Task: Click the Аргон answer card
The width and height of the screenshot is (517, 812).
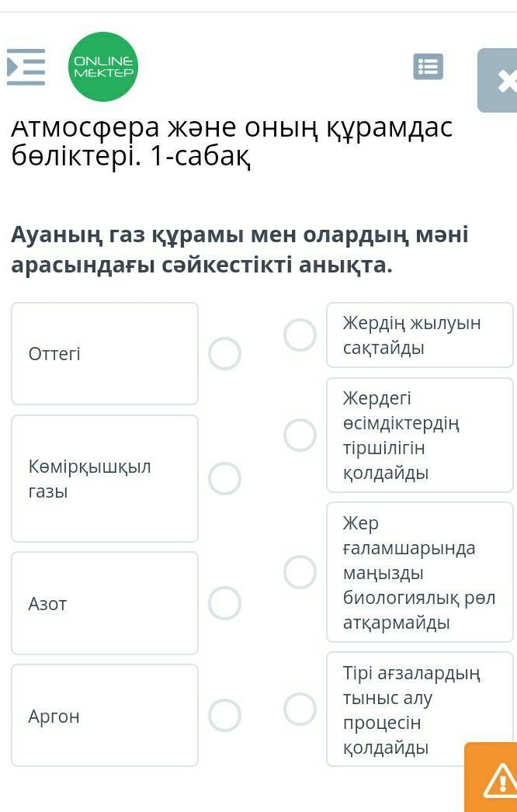Action: click(x=105, y=715)
